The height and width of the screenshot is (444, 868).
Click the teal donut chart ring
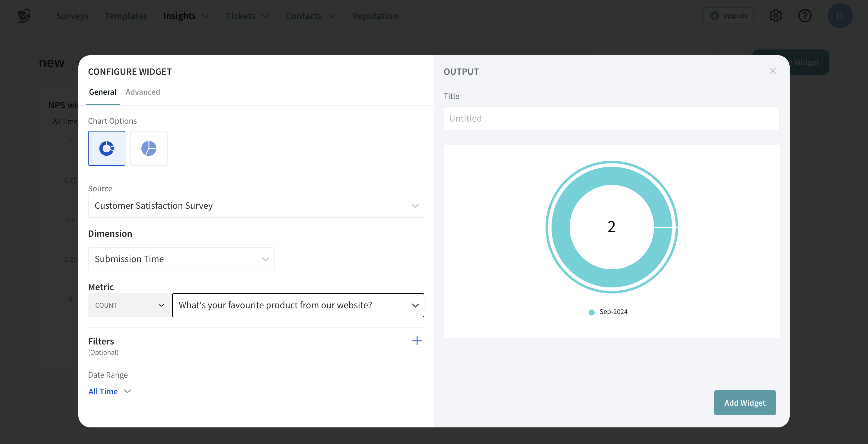612,278
